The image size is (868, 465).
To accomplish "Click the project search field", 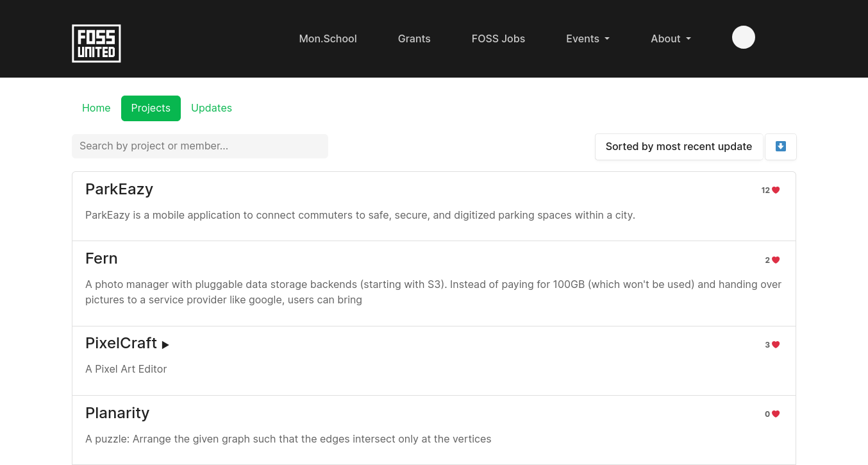I will pyautogui.click(x=200, y=146).
